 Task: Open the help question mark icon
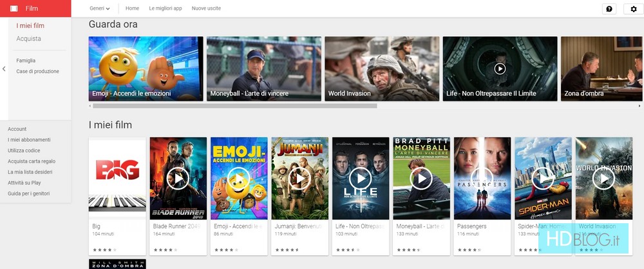(608, 9)
